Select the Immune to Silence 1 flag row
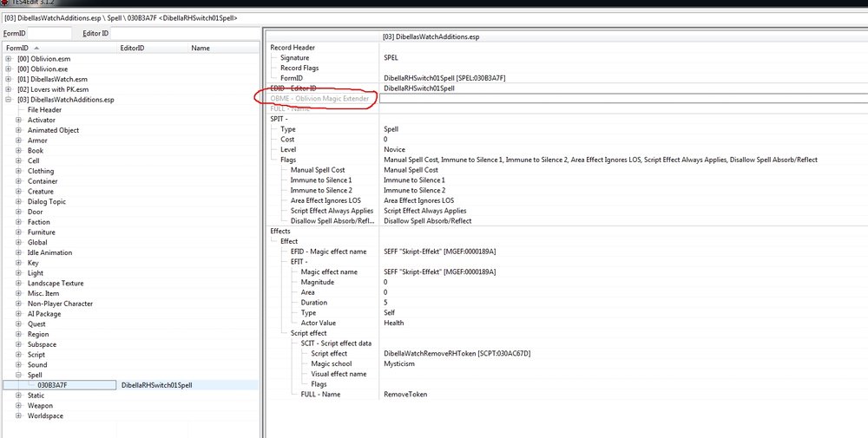 [321, 180]
